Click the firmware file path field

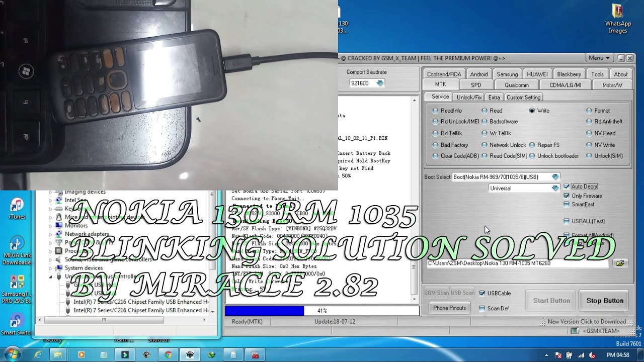coord(518,263)
